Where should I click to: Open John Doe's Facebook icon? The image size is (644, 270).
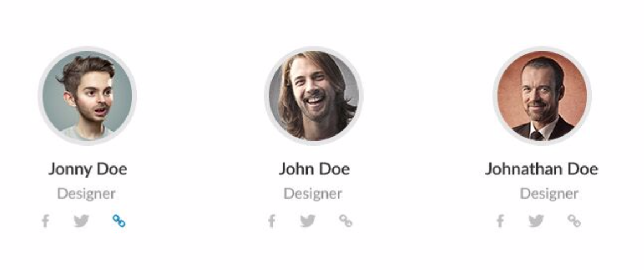click(x=272, y=221)
